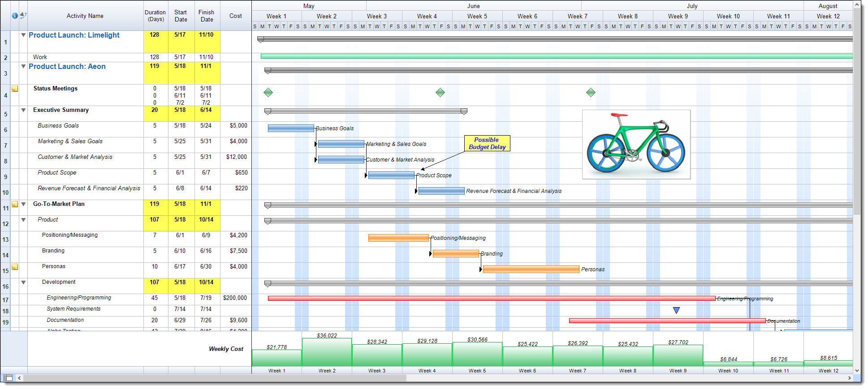Click the orange Personas task bar

[531, 269]
